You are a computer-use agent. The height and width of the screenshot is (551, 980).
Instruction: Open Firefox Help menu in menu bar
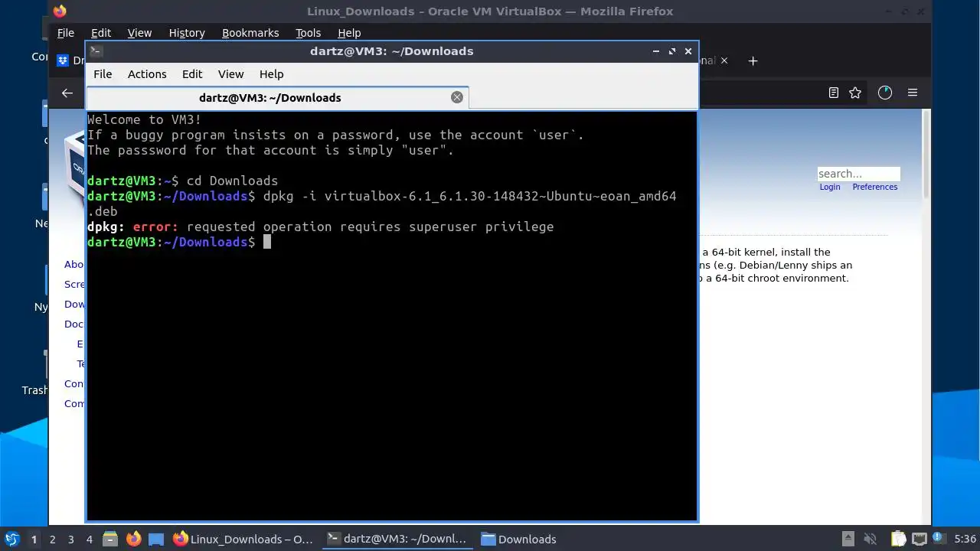(349, 33)
